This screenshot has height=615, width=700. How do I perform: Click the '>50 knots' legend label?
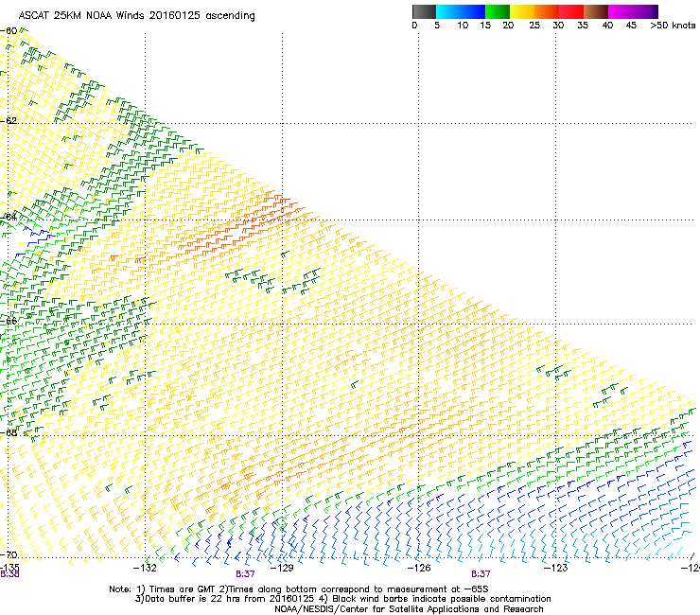(673, 26)
